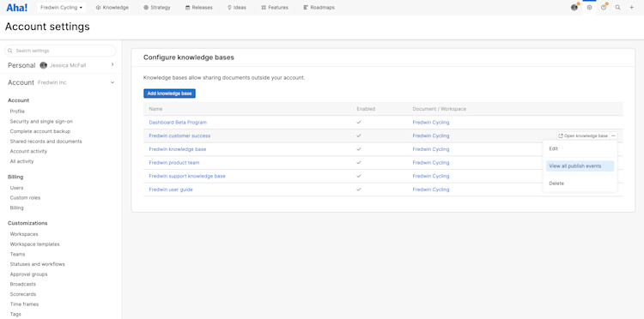Expand the Personal settings section

(x=112, y=65)
